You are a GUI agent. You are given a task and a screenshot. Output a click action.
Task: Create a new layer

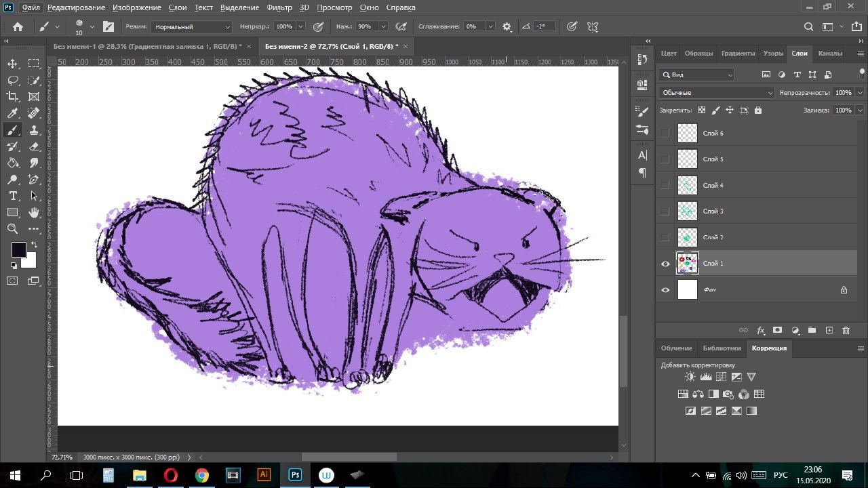(829, 330)
